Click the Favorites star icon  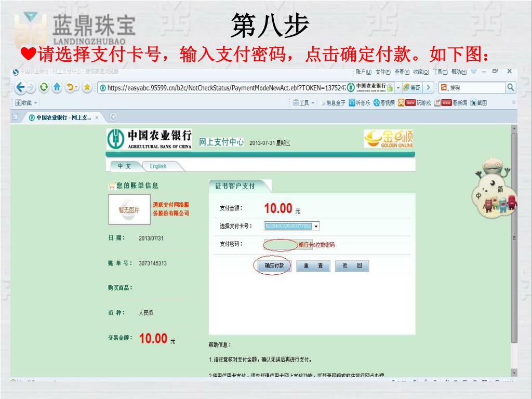[x=87, y=87]
